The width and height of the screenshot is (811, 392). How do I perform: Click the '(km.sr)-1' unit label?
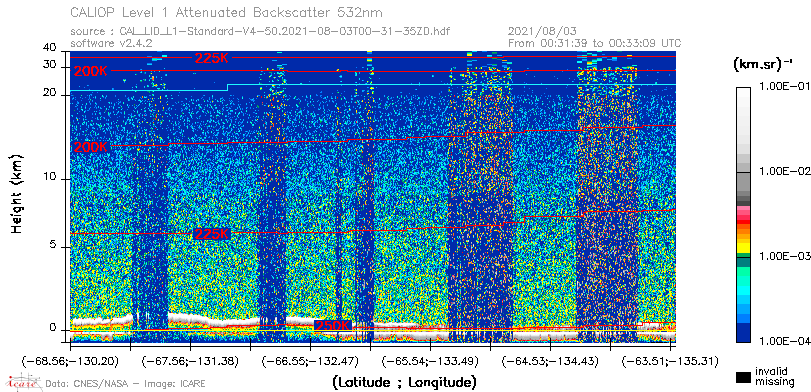click(763, 65)
